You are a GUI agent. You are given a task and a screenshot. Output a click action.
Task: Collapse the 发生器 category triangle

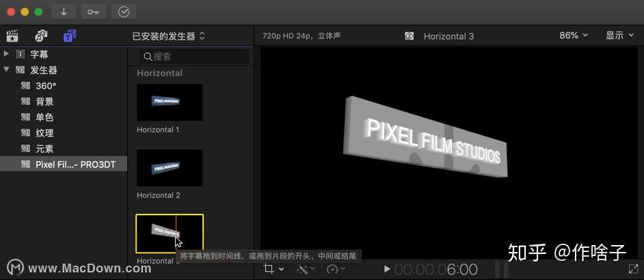click(x=6, y=69)
